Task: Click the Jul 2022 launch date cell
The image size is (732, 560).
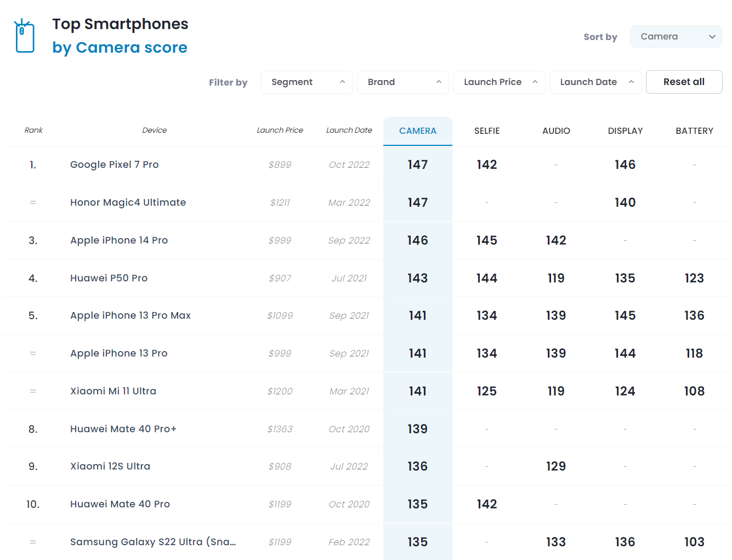Action: pyautogui.click(x=349, y=466)
